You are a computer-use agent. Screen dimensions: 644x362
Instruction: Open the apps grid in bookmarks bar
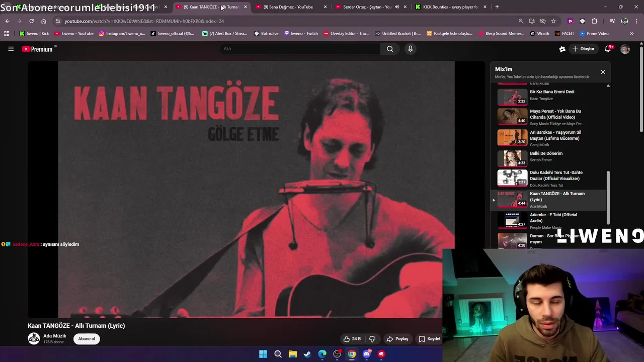tap(7, 34)
